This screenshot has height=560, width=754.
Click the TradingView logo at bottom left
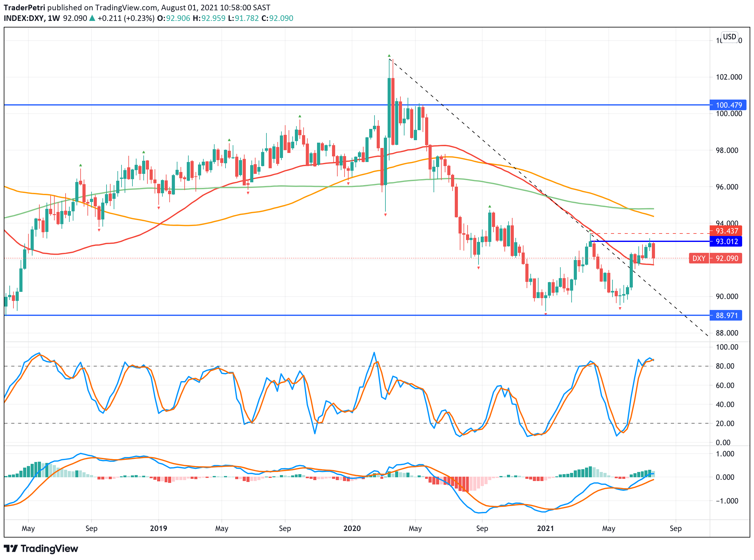pyautogui.click(x=41, y=548)
